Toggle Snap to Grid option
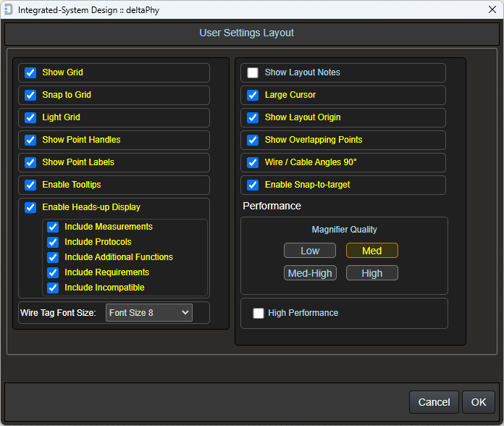The width and height of the screenshot is (504, 426). pos(30,95)
